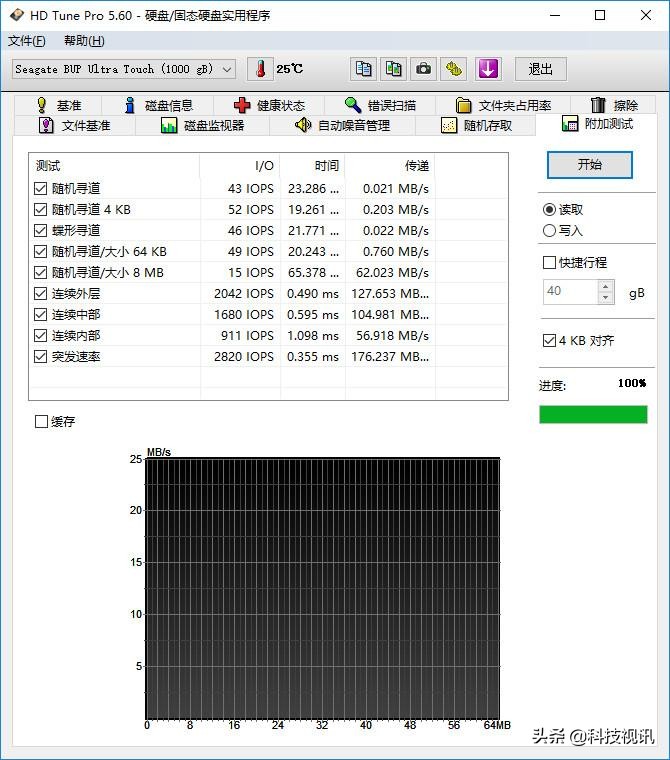Open the 健康状态 health tab
This screenshot has width=670, height=760.
[x=269, y=105]
